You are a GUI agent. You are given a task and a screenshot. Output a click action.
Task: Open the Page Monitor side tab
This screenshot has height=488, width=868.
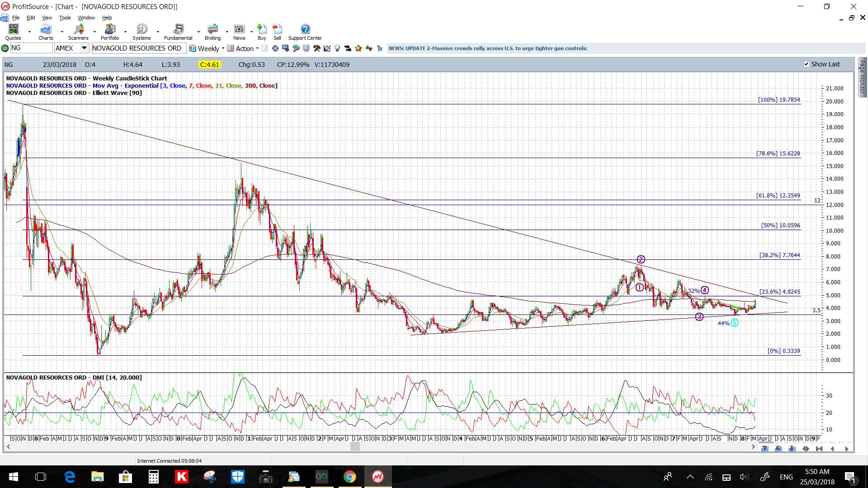click(862, 77)
